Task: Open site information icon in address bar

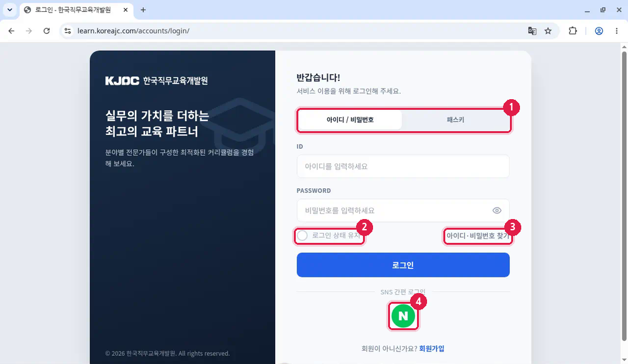Action: coord(68,31)
